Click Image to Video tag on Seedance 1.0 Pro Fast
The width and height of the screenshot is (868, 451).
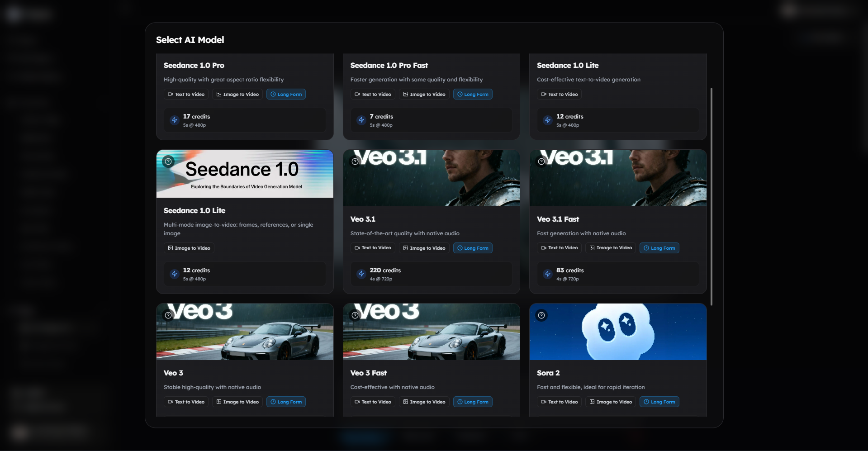pyautogui.click(x=424, y=94)
